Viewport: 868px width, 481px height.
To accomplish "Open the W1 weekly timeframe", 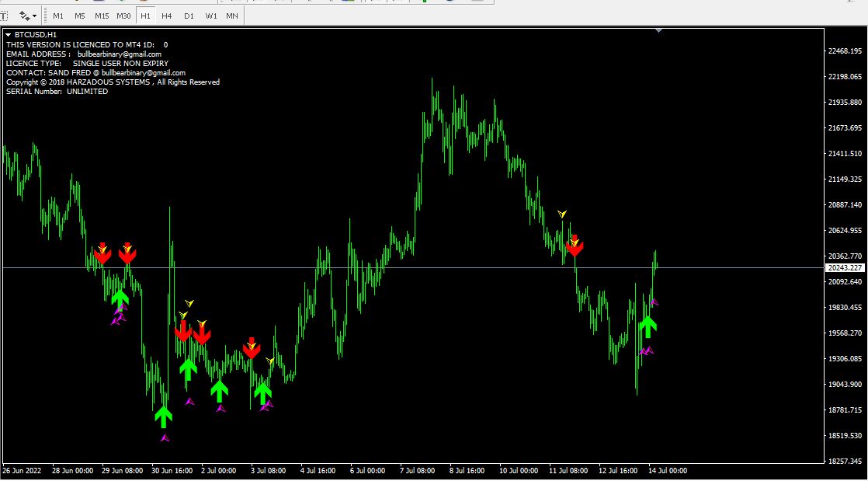I will click(211, 16).
